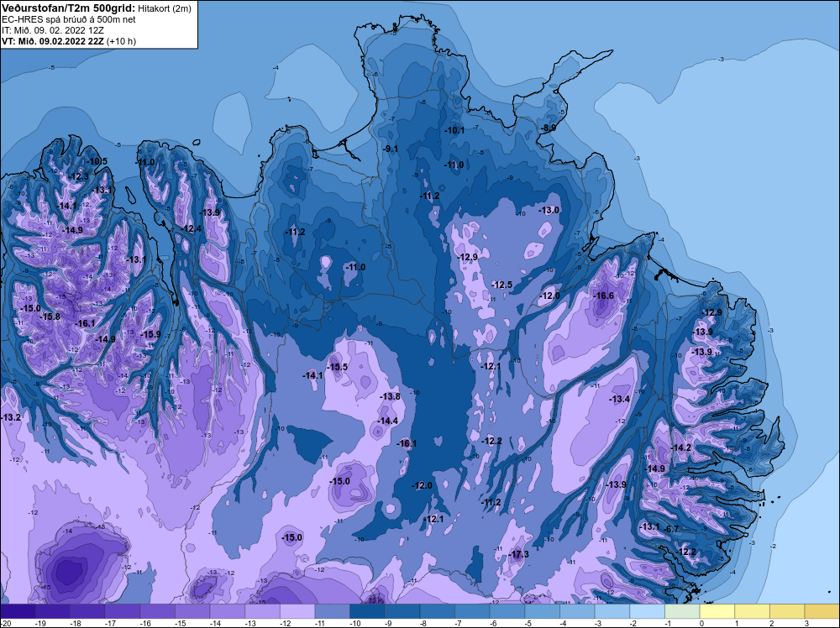The height and width of the screenshot is (628, 840).
Task: Click the -9.1 temperature reading
Action: 391,149
